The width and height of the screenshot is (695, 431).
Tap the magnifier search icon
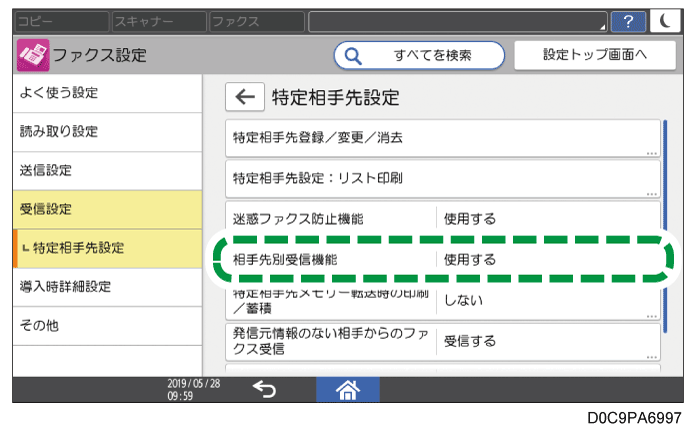click(x=353, y=56)
